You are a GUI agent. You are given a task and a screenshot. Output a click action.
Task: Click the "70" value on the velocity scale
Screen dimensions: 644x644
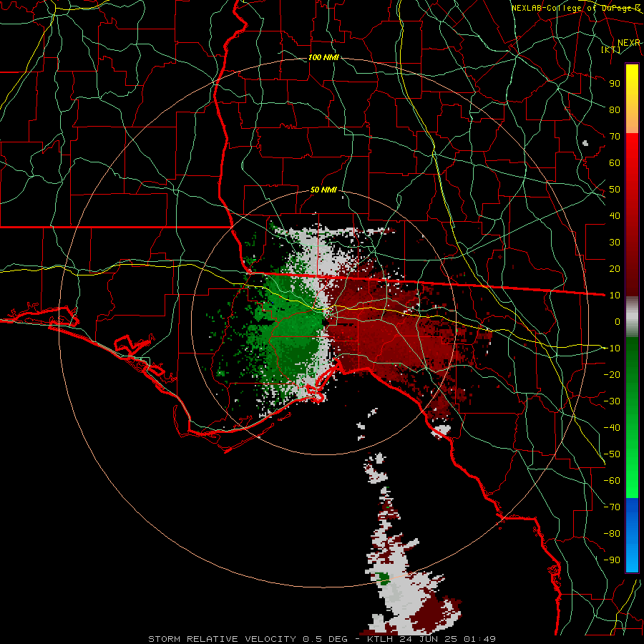(x=615, y=137)
